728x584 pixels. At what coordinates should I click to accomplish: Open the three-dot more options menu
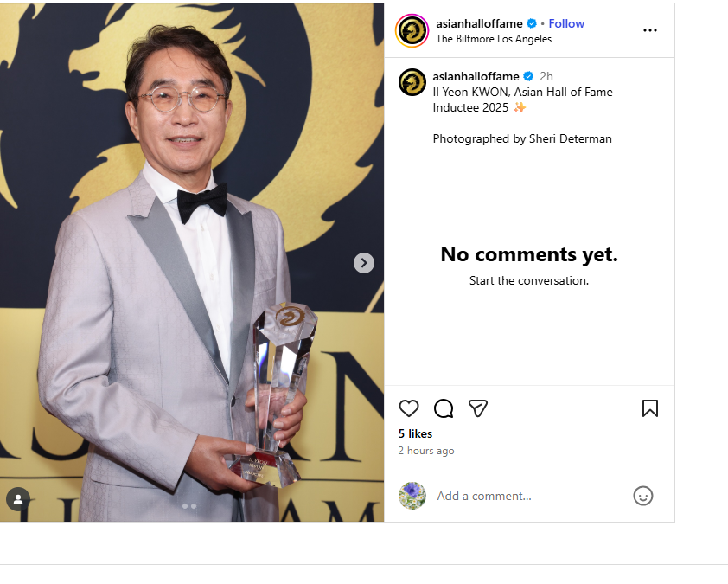click(x=650, y=30)
